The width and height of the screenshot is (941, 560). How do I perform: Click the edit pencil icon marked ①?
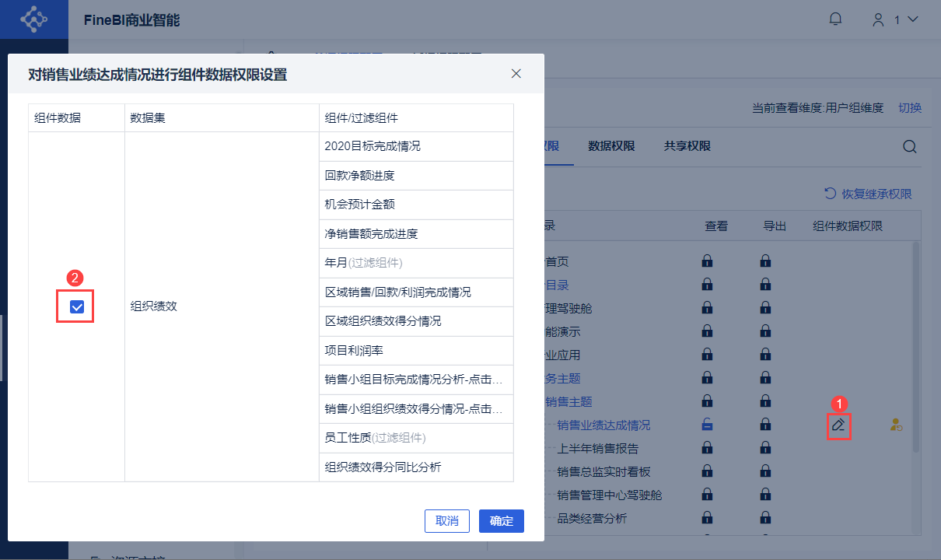838,425
